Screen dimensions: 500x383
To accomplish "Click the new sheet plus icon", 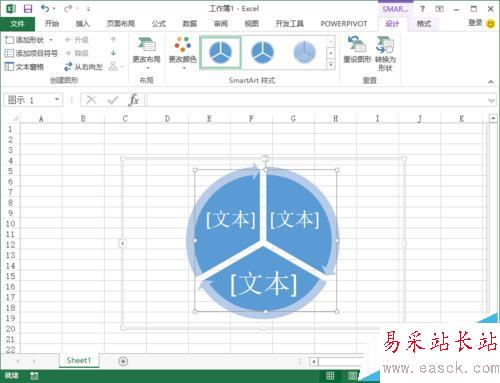I will (123, 361).
